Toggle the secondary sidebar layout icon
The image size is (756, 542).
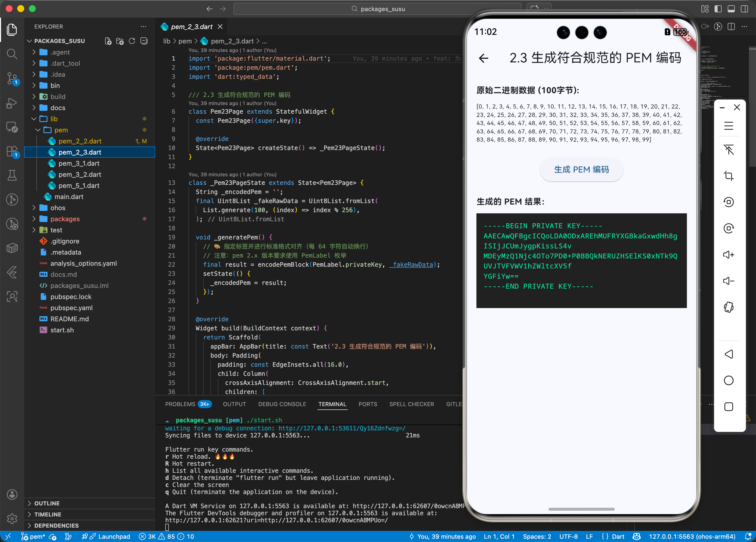tap(744, 9)
